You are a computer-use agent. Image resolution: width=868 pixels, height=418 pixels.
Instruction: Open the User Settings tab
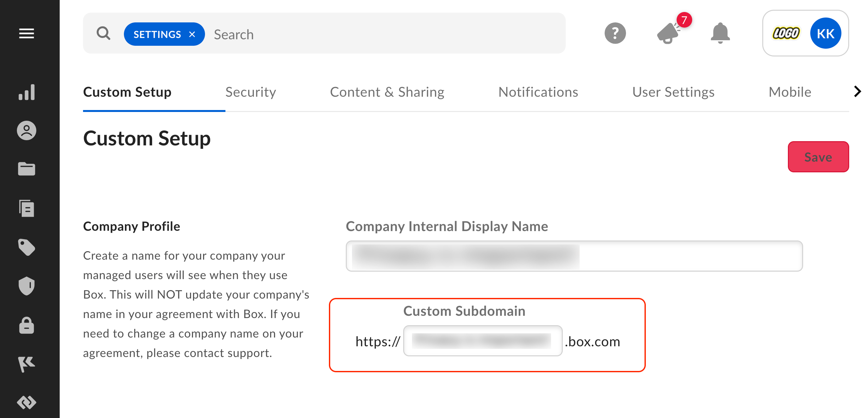[673, 92]
